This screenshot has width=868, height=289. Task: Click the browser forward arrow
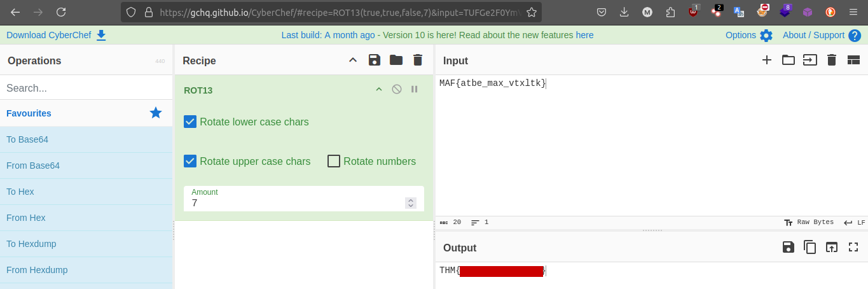click(38, 12)
